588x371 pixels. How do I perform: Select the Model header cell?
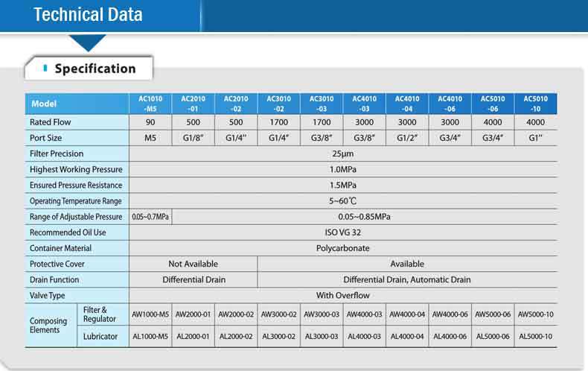pos(77,104)
